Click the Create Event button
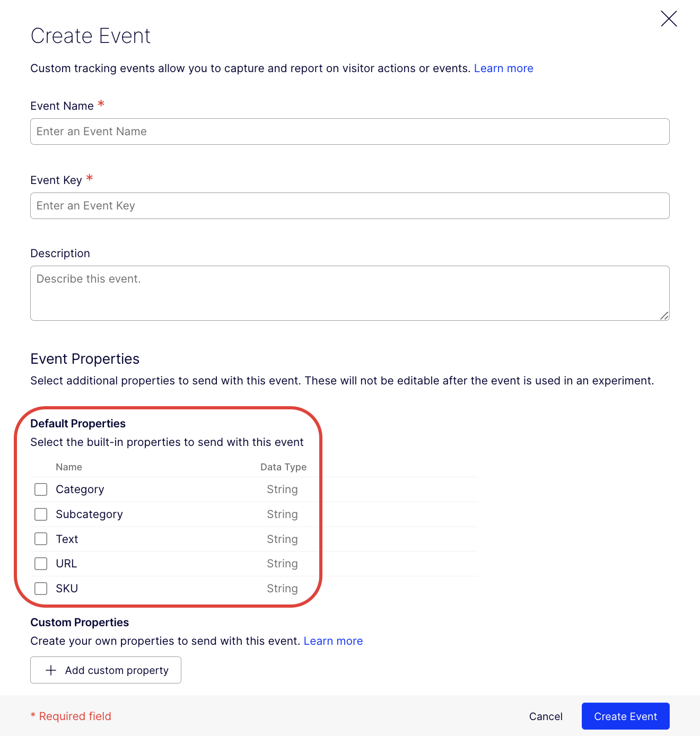The image size is (700, 736). [x=625, y=716]
